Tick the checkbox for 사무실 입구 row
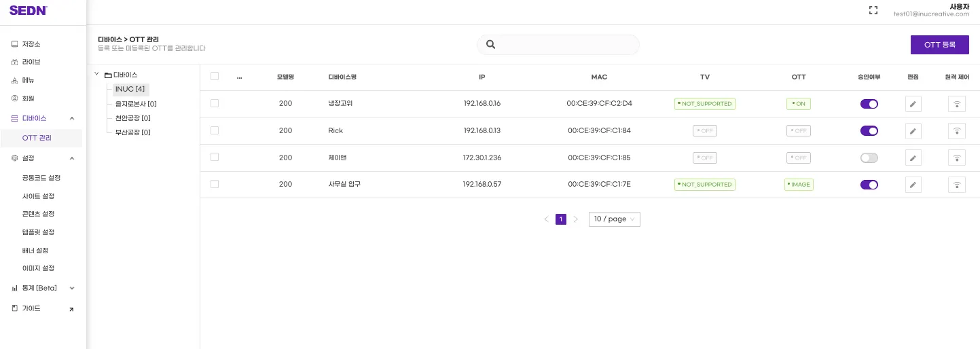The image size is (980, 349). [215, 184]
